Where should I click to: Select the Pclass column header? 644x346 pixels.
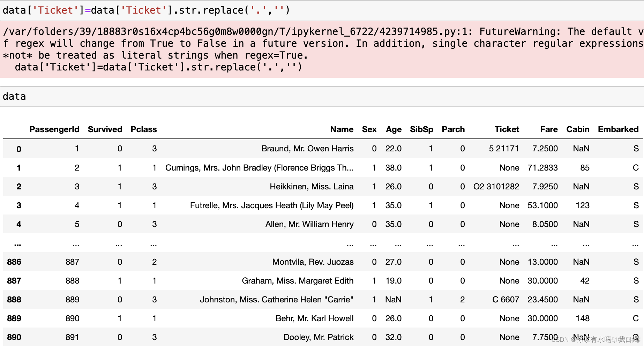point(144,129)
